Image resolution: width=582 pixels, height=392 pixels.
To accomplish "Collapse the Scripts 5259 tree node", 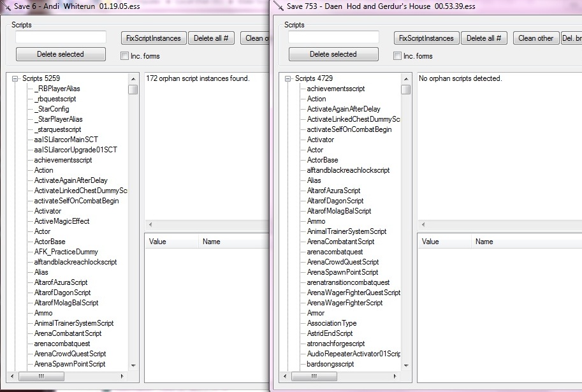I will tap(15, 78).
